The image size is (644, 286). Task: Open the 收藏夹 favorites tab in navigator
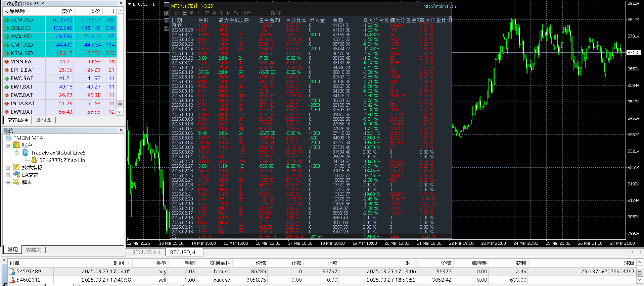point(34,250)
